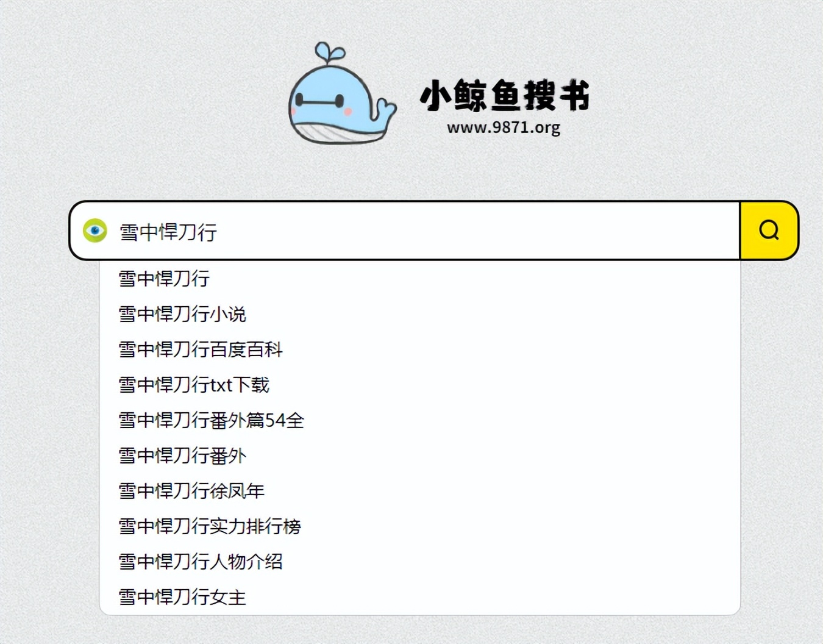Choose suggestion 雪中悍刀行人物介绍
Image resolution: width=823 pixels, height=644 pixels.
tap(419, 562)
